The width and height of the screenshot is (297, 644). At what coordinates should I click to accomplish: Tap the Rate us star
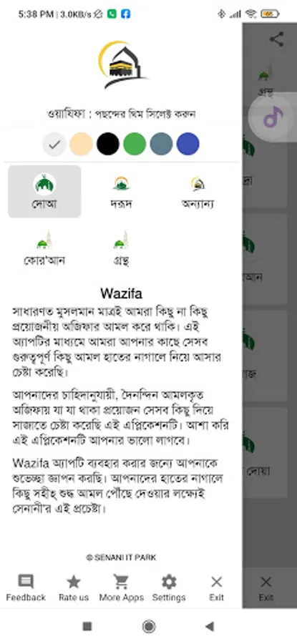tap(74, 588)
